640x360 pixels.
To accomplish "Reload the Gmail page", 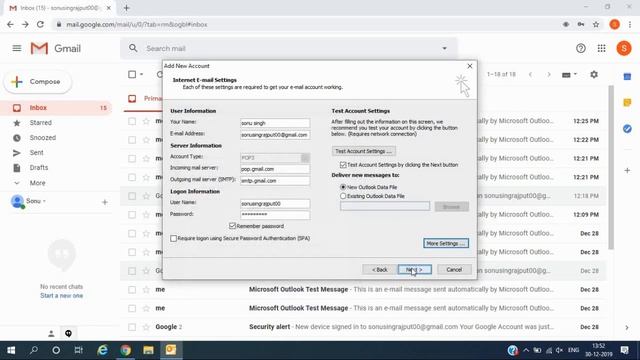I will point(40,24).
